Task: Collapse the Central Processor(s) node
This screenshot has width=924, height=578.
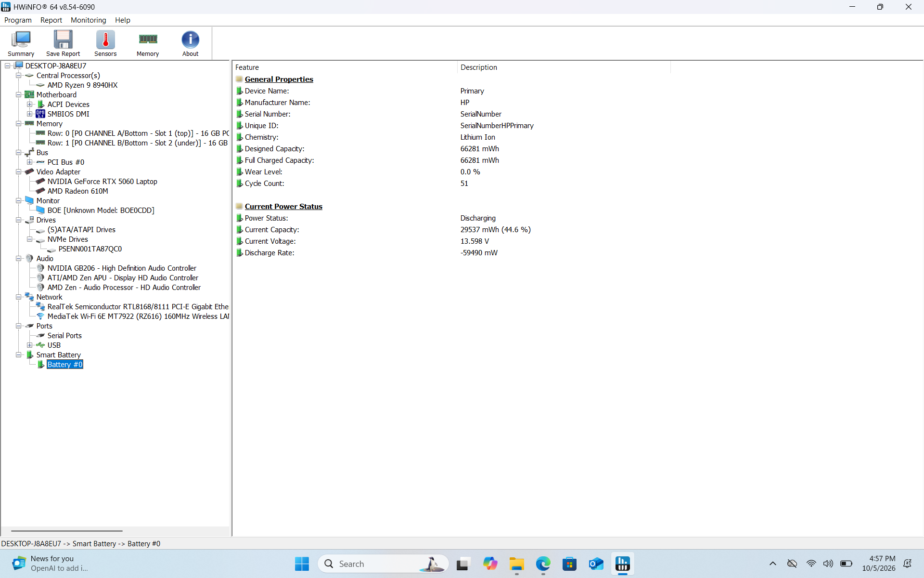Action: 18,76
